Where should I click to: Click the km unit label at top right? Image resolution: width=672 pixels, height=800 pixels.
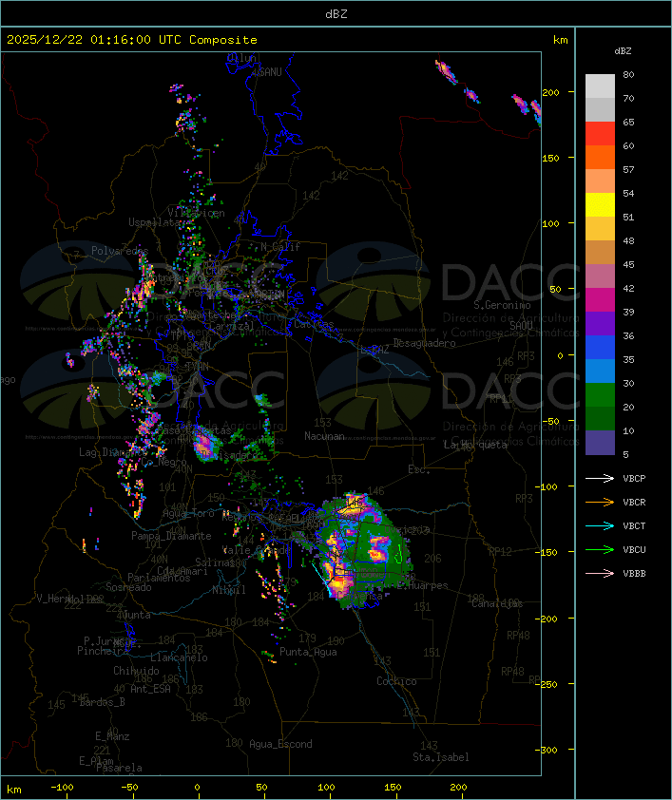560,40
